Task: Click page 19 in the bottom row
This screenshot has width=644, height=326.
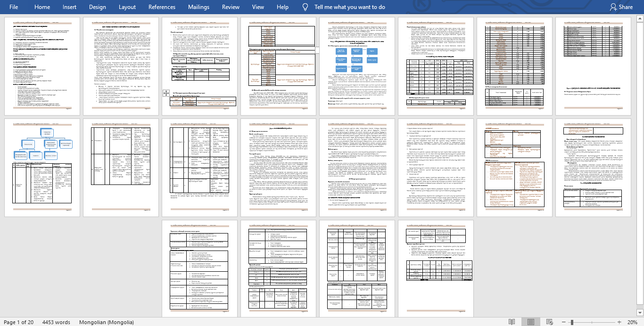Action: (357, 269)
